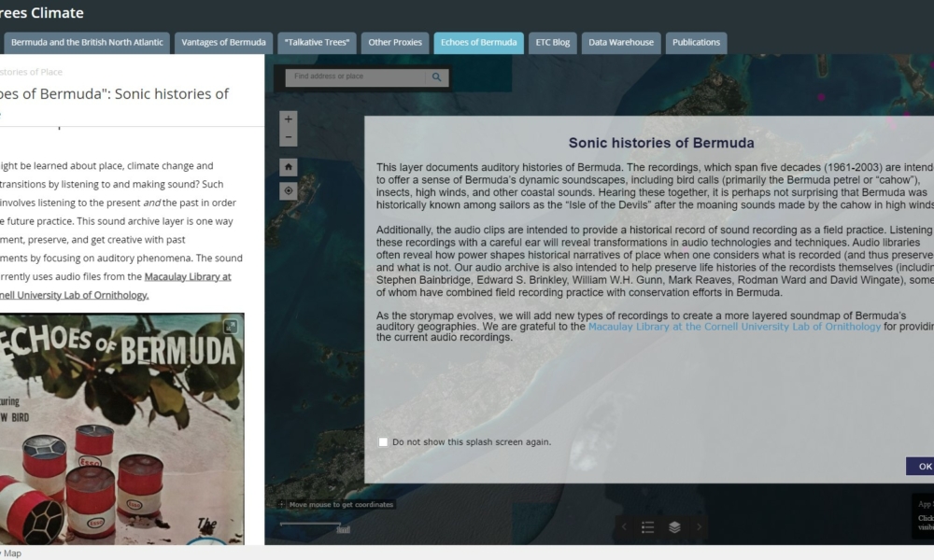Click the home default extent icon
This screenshot has height=560, width=934.
(x=289, y=167)
